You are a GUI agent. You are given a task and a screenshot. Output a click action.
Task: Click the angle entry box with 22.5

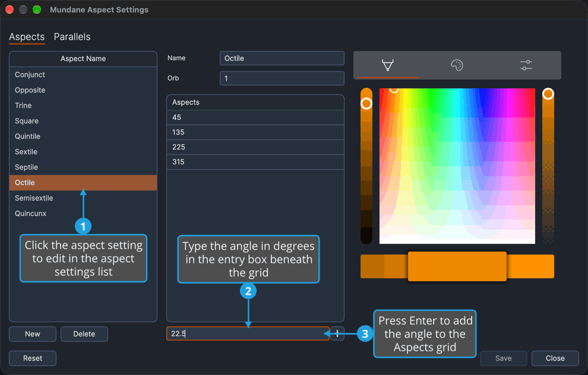(x=248, y=333)
